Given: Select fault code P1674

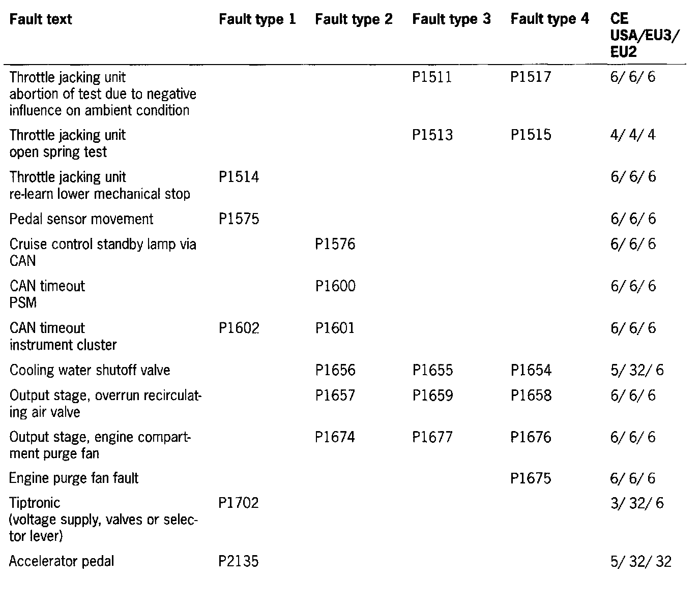Looking at the screenshot, I should [x=335, y=437].
